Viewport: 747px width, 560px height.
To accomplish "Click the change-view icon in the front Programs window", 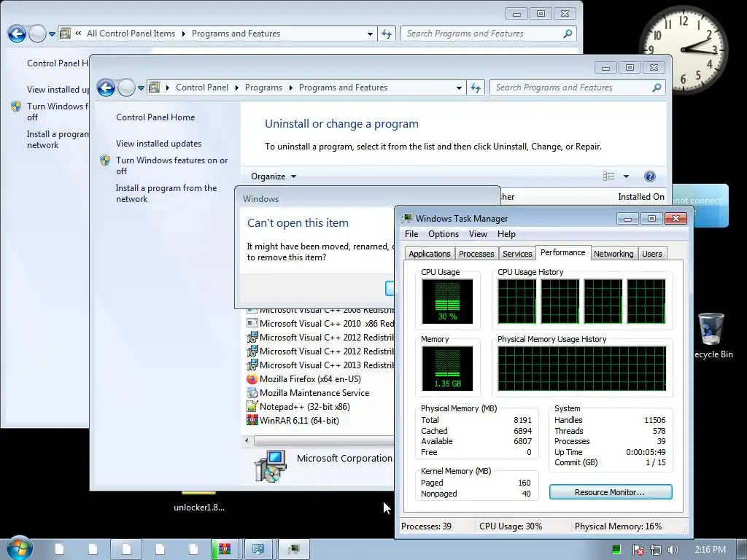I will (609, 176).
